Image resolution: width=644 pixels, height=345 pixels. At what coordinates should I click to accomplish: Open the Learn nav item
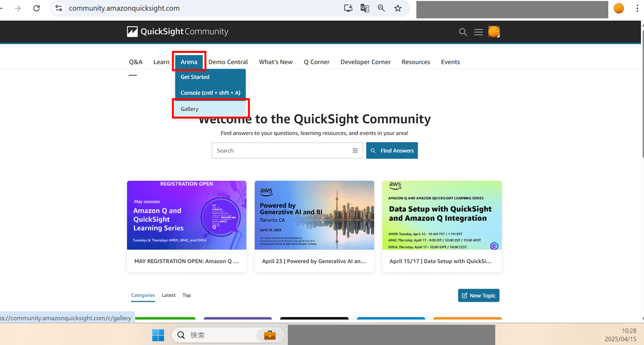(162, 62)
